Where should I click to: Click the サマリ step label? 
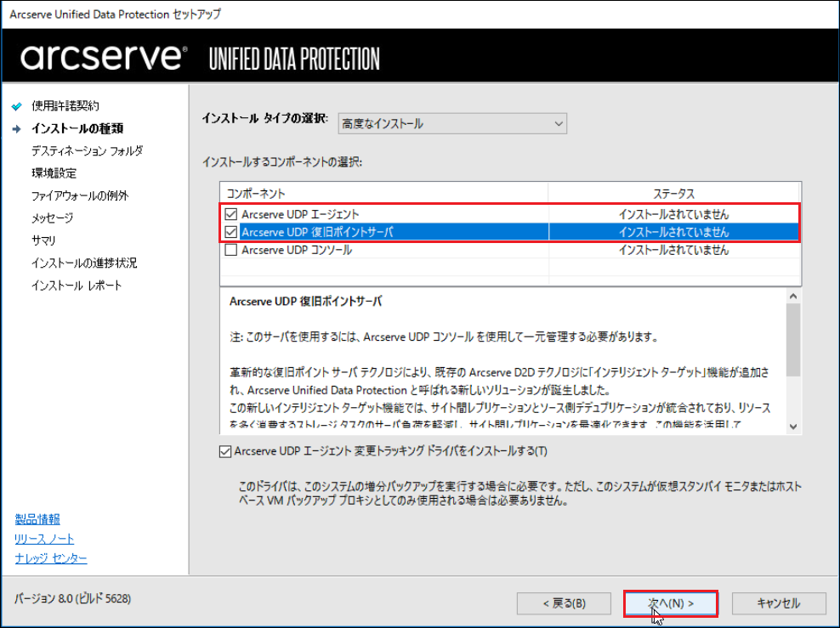click(x=43, y=240)
